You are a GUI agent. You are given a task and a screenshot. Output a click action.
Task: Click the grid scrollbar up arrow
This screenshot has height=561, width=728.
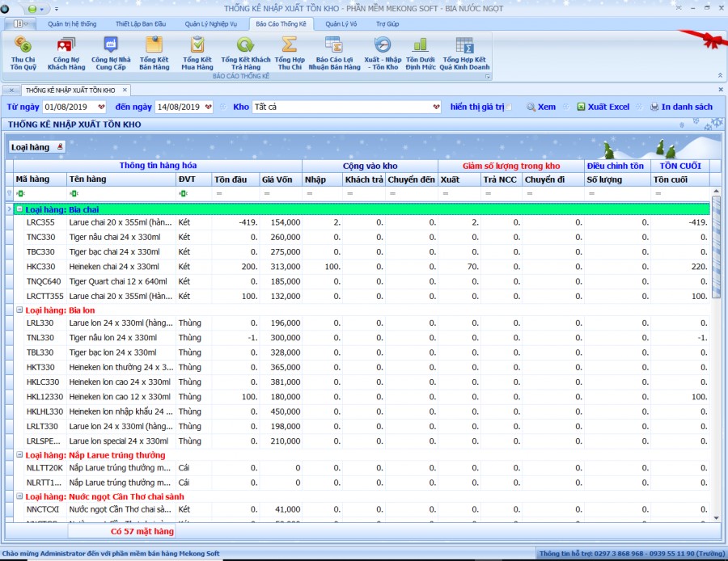point(716,191)
